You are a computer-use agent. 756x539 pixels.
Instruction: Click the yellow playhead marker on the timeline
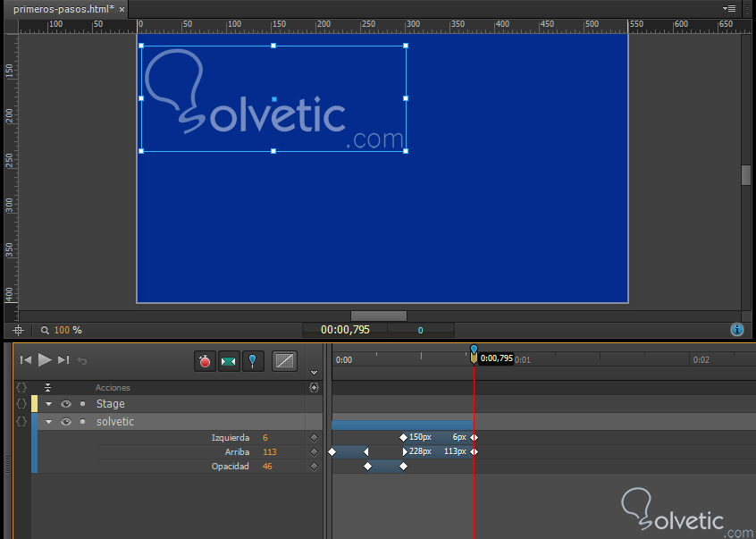(x=474, y=358)
